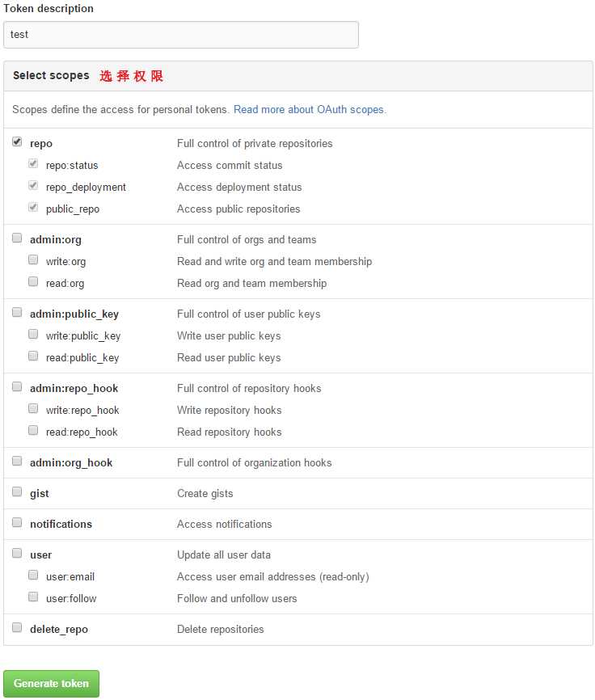Open Read more about OAuth scopes link
This screenshot has height=700, width=595.
[x=310, y=109]
